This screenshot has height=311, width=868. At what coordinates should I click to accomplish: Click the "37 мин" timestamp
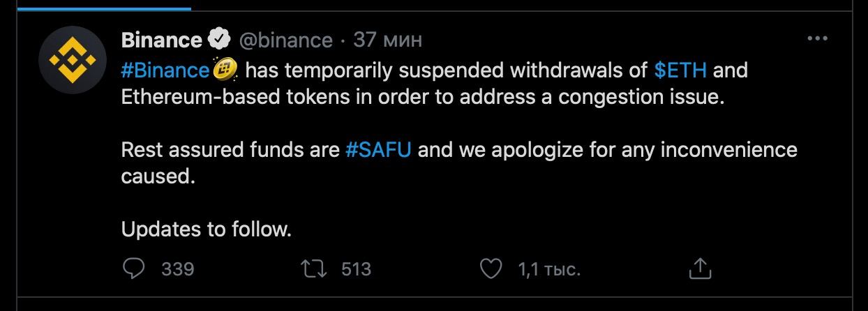387,40
